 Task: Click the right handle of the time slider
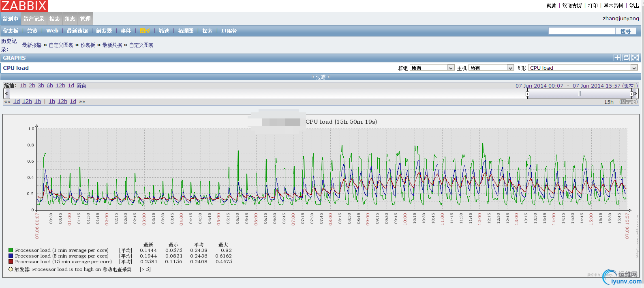pyautogui.click(x=631, y=94)
